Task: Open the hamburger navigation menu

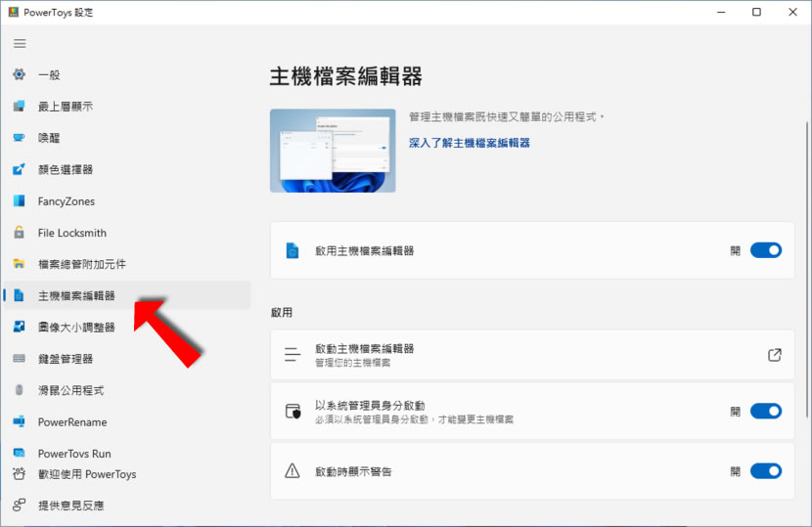Action: [x=20, y=43]
